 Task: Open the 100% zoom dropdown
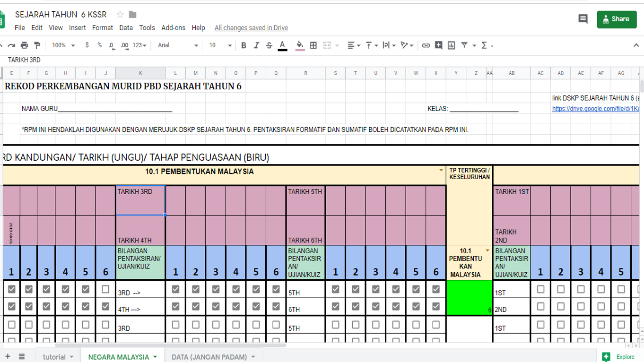point(63,45)
